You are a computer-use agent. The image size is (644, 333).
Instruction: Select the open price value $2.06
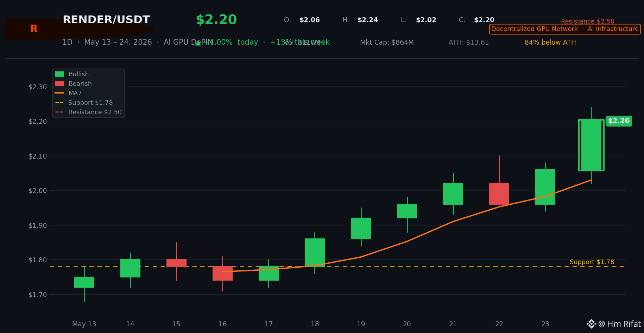point(310,20)
